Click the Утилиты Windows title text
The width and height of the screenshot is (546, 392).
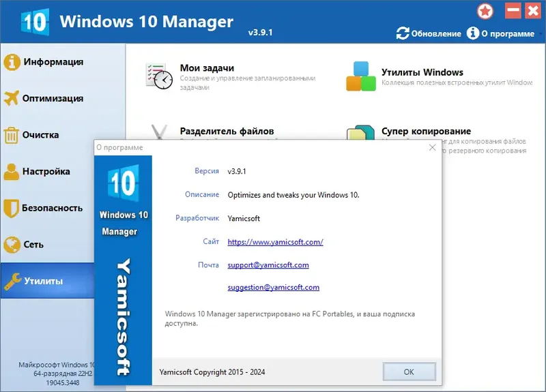click(x=422, y=72)
